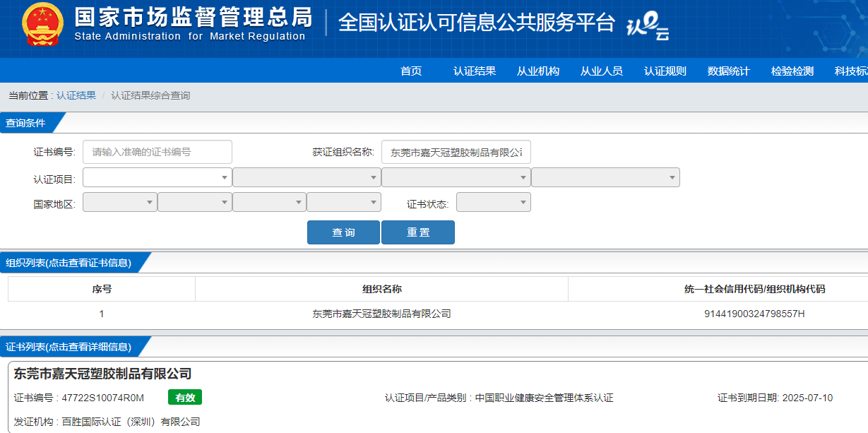Click credit code 91441900324798557H
This screenshot has width=868, height=433.
pyautogui.click(x=754, y=314)
